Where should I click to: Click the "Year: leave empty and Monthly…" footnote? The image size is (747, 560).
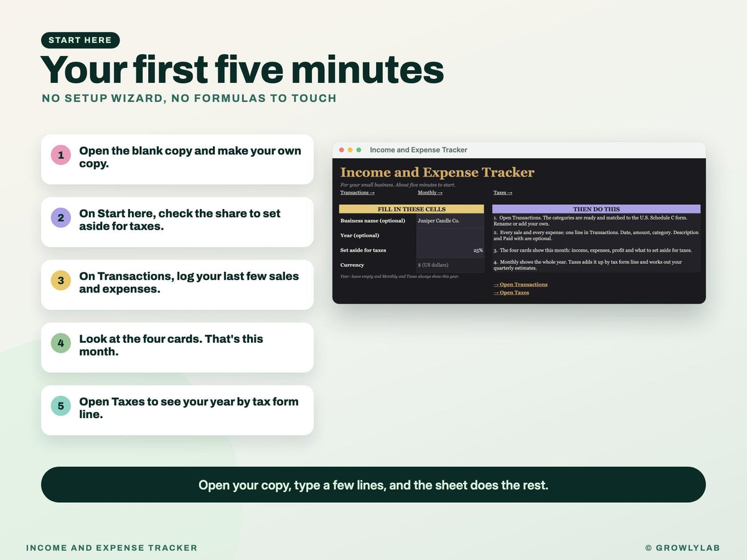coord(400,276)
